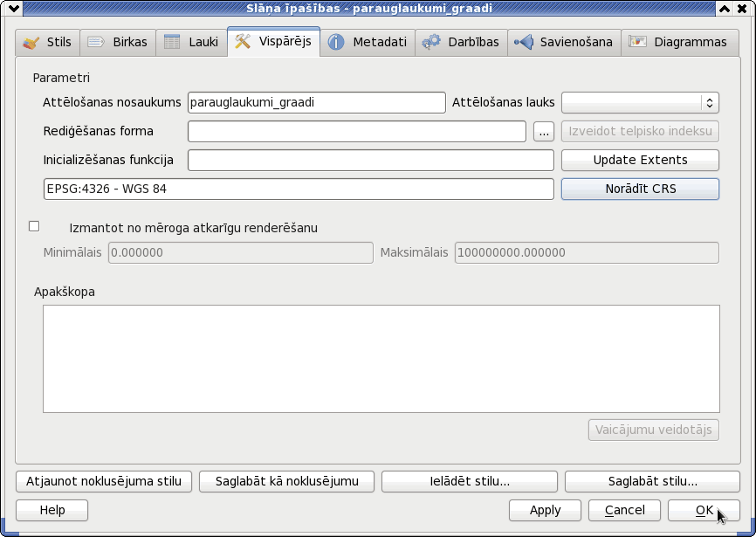Screen dimensions: 756x537
Task: Click Saglabāt kā noklusējumu button
Action: click(287, 481)
